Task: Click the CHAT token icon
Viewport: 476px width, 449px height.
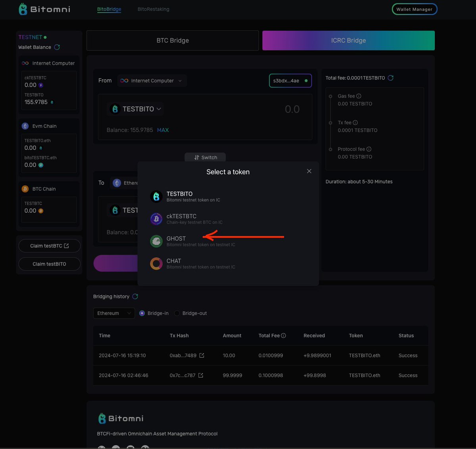Action: click(x=156, y=263)
